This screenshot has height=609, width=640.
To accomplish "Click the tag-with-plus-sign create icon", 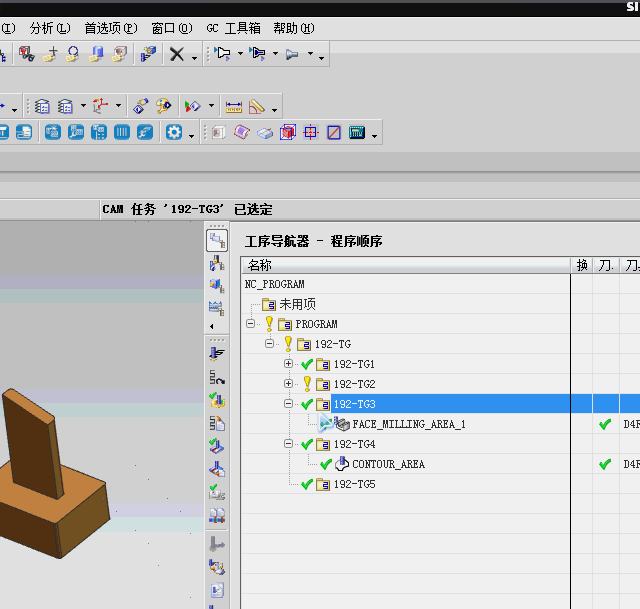I will pos(50,54).
